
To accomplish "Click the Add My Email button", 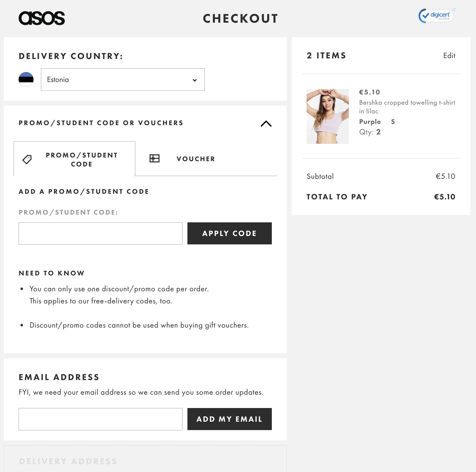I will 229,419.
